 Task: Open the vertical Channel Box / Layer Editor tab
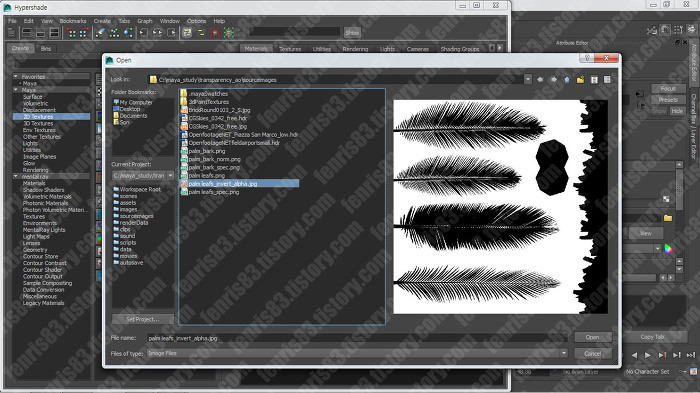tap(694, 126)
